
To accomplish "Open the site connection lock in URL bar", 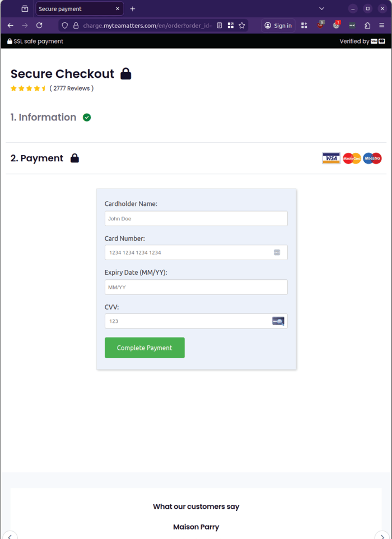I will 76,25.
